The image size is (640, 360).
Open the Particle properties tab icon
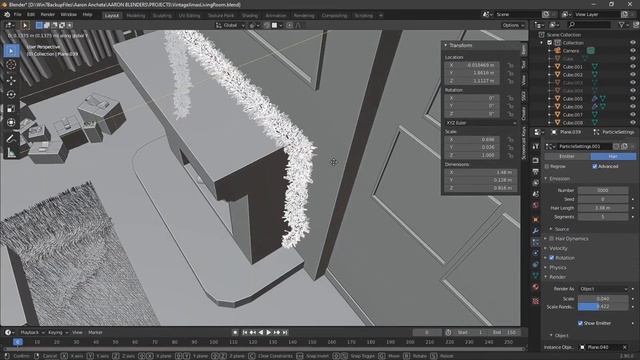pos(536,242)
